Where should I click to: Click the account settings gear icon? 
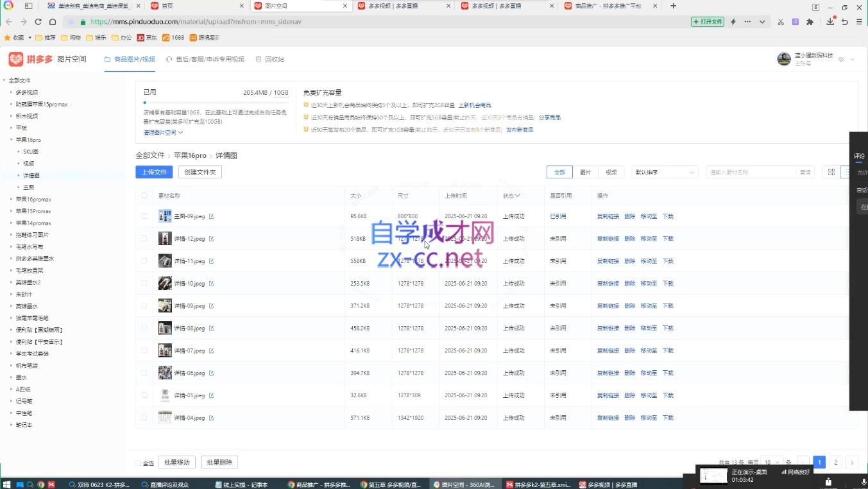coord(841,59)
